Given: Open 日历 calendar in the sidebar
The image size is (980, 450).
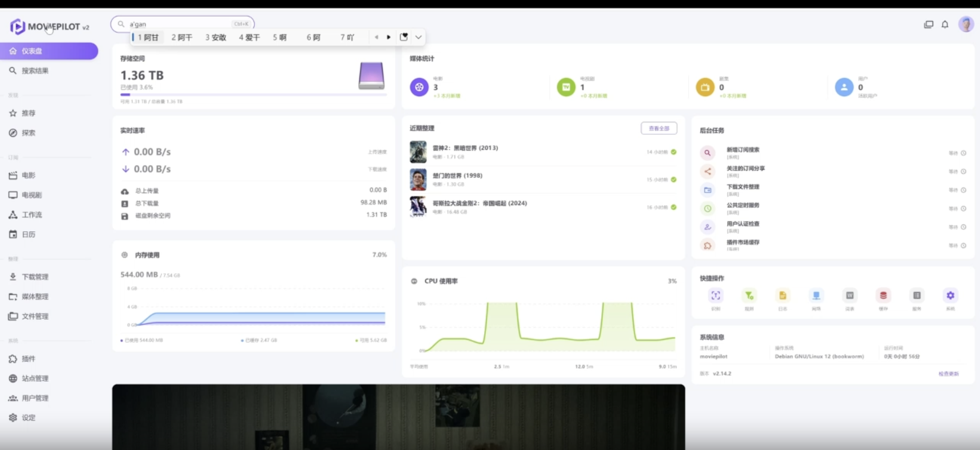Looking at the screenshot, I should 49,234.
